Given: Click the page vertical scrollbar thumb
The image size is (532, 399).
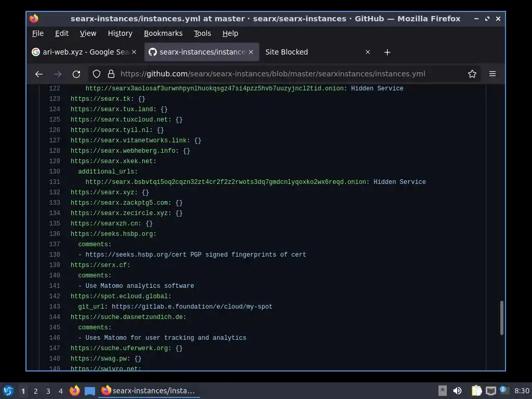Looking at the screenshot, I should click(x=501, y=317).
